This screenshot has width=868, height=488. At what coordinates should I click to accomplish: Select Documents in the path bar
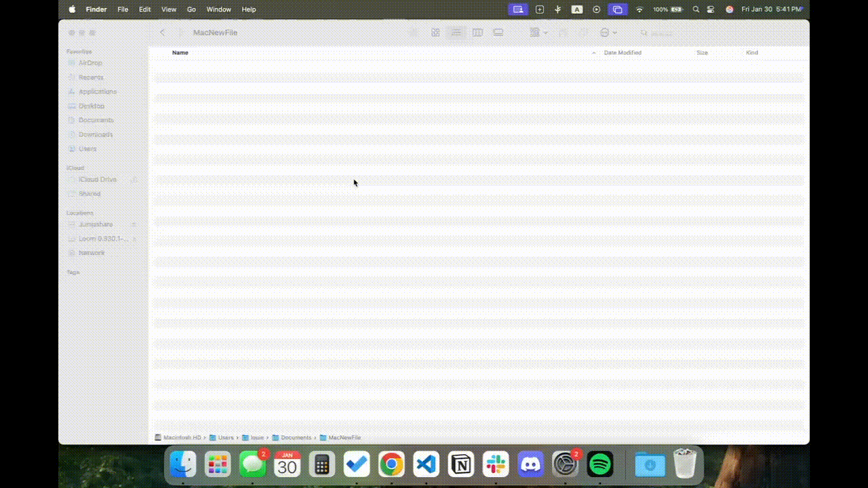tap(292, 438)
